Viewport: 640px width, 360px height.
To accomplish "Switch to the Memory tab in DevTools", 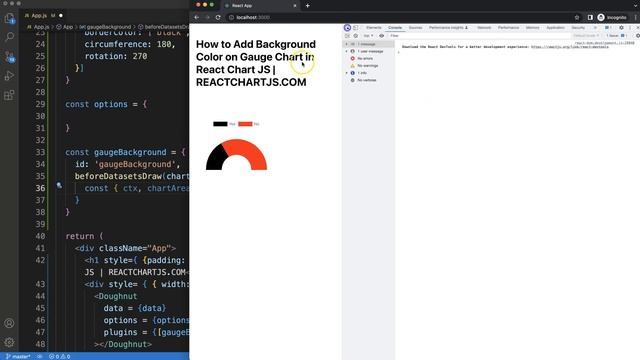I will coord(533,28).
